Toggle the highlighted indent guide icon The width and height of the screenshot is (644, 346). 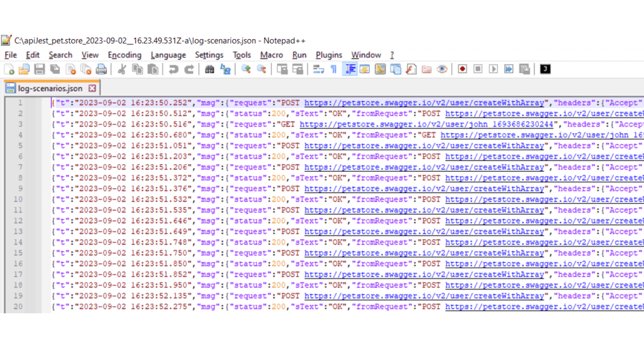click(x=350, y=69)
